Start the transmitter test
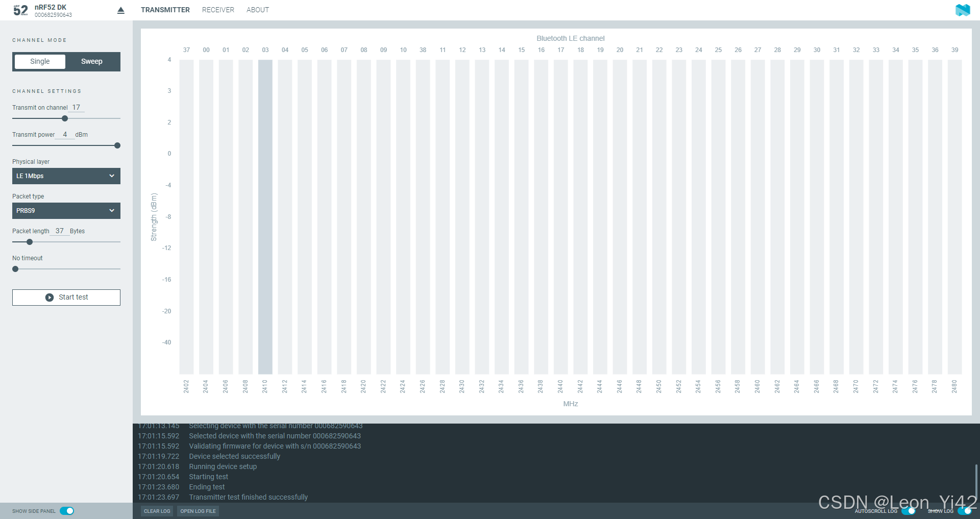Screen dimensions: 980x519 click(66, 298)
